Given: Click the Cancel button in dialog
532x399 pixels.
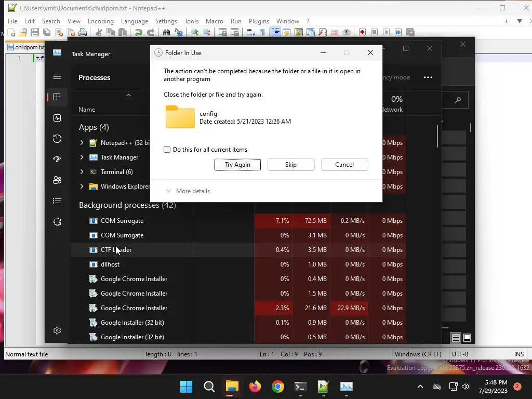Looking at the screenshot, I should point(344,165).
